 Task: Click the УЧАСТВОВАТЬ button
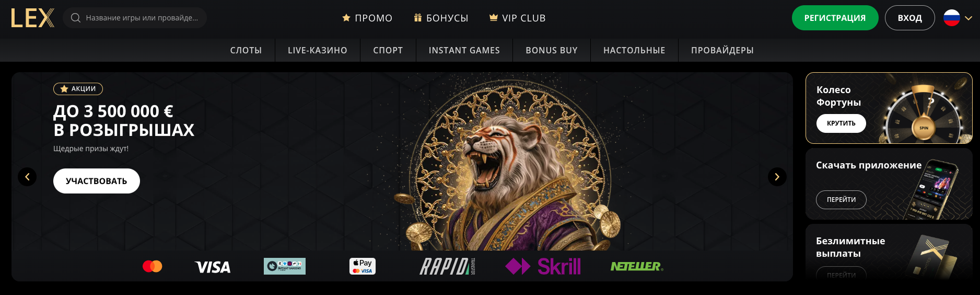click(x=97, y=181)
